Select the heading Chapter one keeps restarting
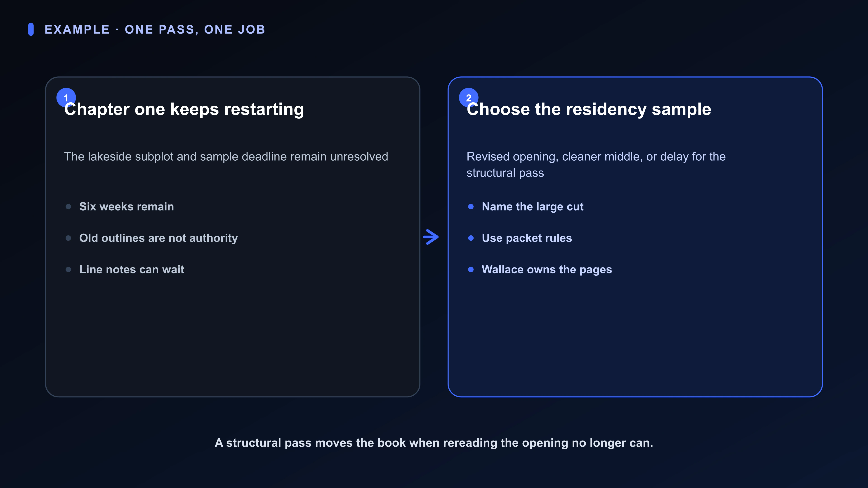Image resolution: width=868 pixels, height=488 pixels. click(x=184, y=109)
